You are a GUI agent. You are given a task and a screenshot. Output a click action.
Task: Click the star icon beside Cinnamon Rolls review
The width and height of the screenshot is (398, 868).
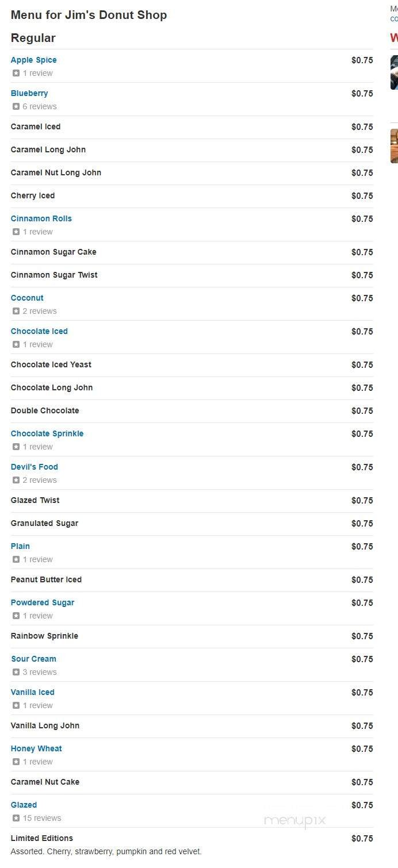pos(16,232)
